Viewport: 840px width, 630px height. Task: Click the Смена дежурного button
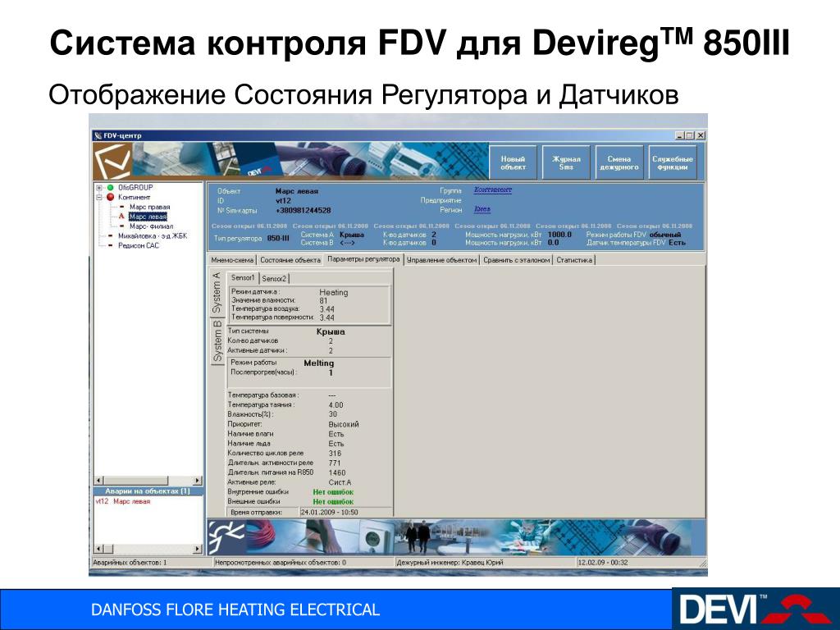619,162
